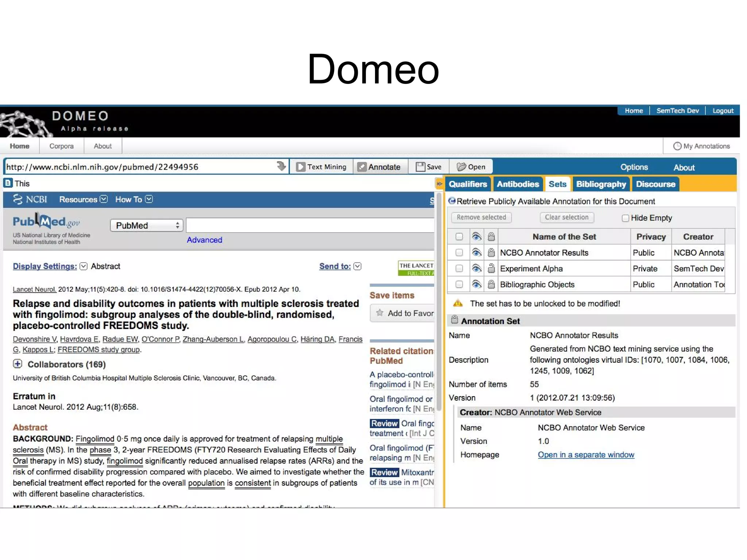
Task: Click About in the blue toolbar
Action: (684, 167)
